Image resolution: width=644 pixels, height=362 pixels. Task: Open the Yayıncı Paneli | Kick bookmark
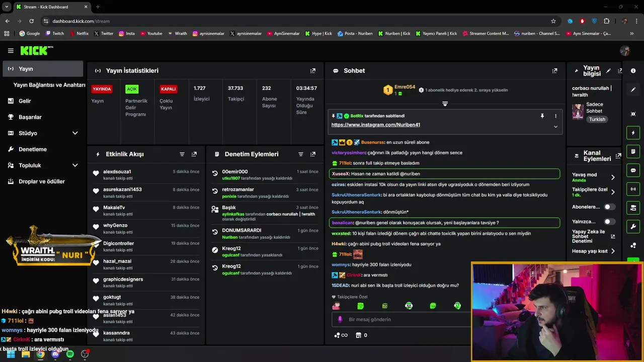[x=436, y=34]
